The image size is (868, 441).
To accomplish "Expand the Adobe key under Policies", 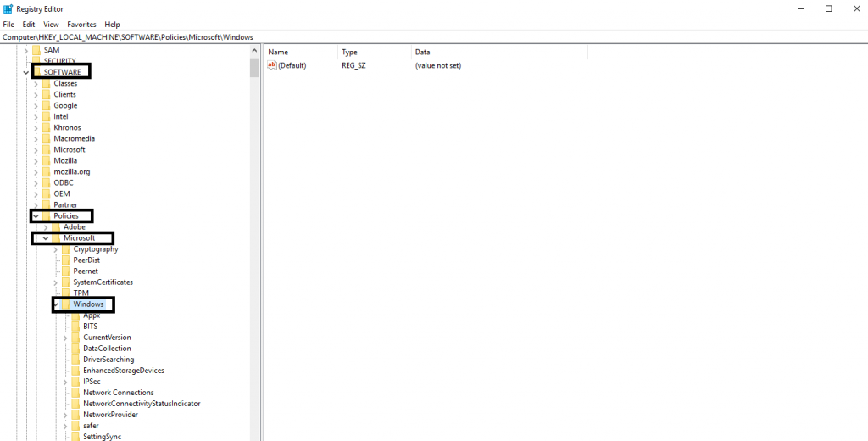I will click(46, 227).
